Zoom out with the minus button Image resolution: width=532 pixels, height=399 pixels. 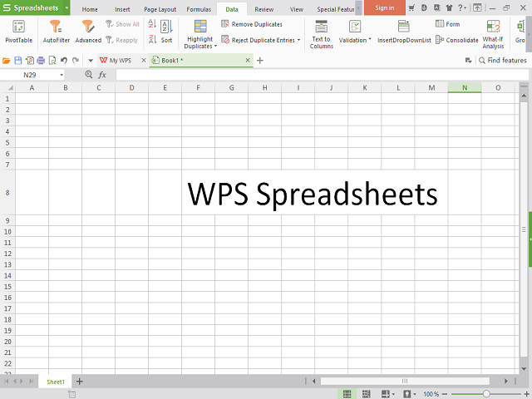click(x=445, y=394)
